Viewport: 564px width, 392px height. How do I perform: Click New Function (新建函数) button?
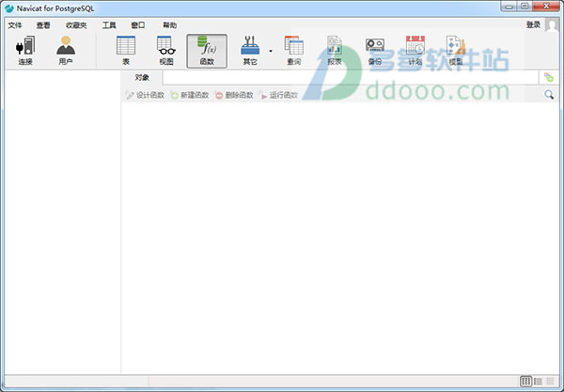point(190,95)
